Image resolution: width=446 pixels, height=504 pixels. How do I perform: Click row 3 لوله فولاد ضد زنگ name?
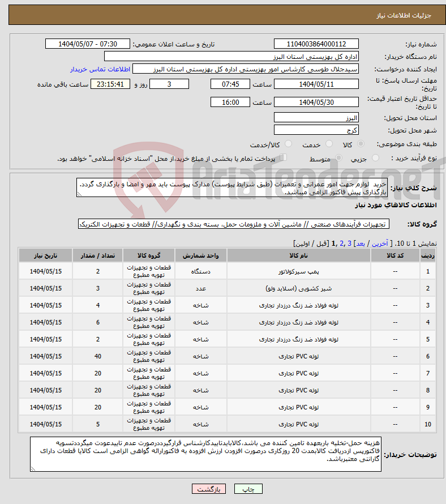(x=298, y=305)
